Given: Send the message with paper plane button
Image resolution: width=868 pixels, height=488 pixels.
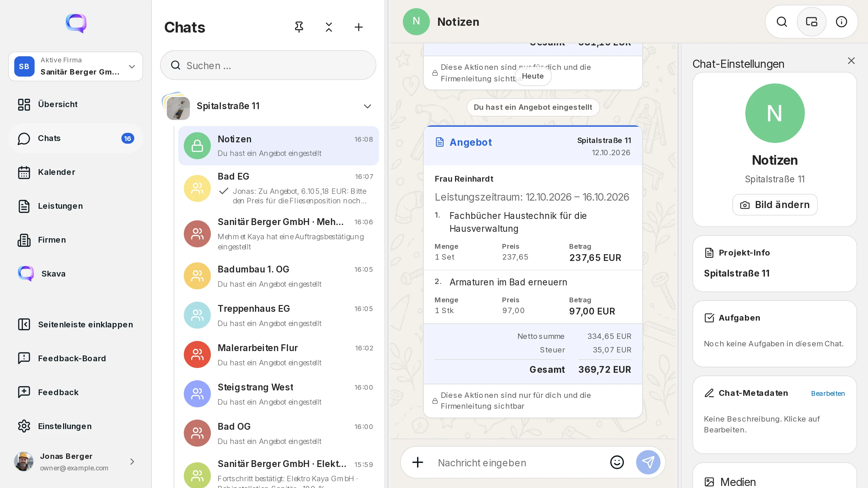Looking at the screenshot, I should pyautogui.click(x=648, y=462).
